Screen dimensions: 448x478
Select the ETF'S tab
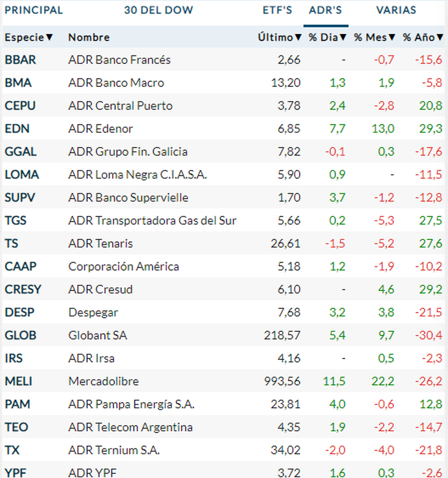point(277,10)
